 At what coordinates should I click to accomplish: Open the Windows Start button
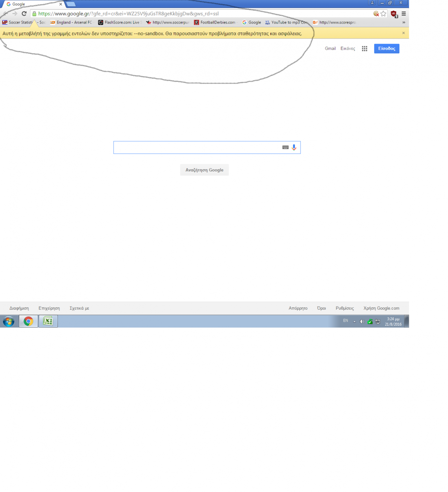[9, 321]
